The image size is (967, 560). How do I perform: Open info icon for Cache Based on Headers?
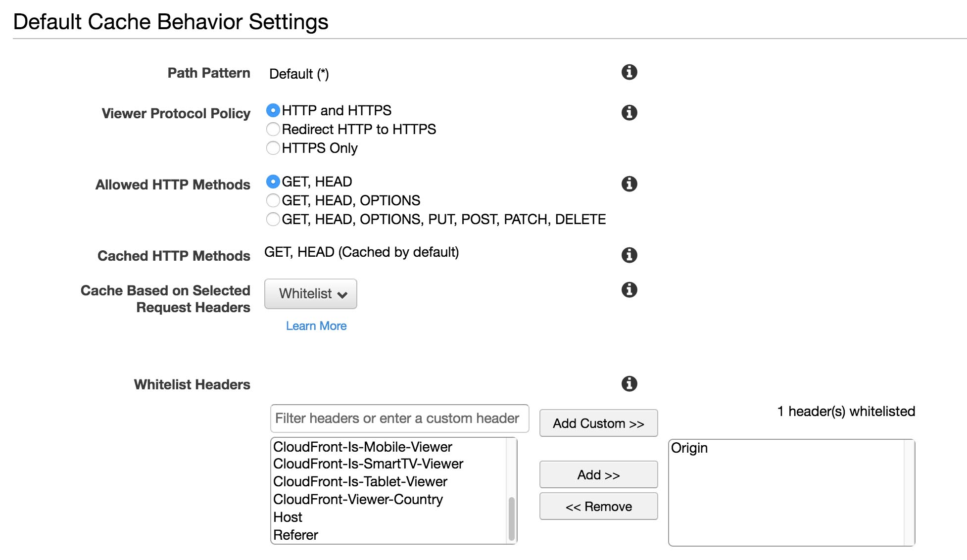coord(629,290)
